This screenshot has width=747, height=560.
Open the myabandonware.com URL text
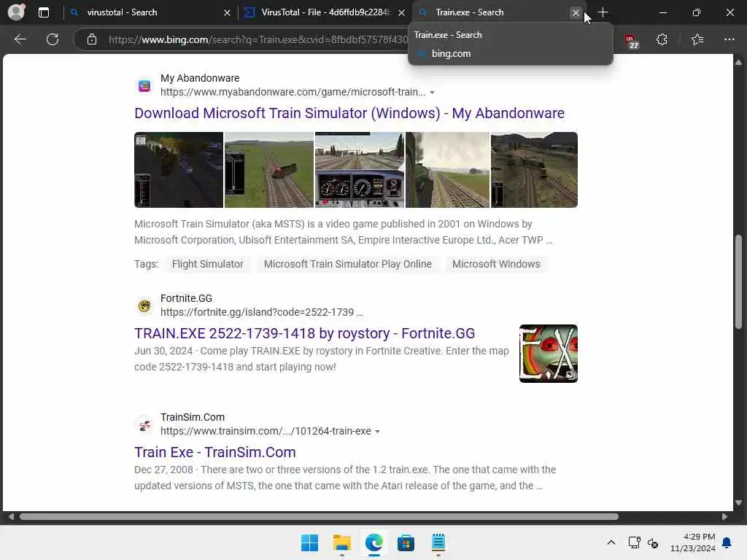coord(293,92)
